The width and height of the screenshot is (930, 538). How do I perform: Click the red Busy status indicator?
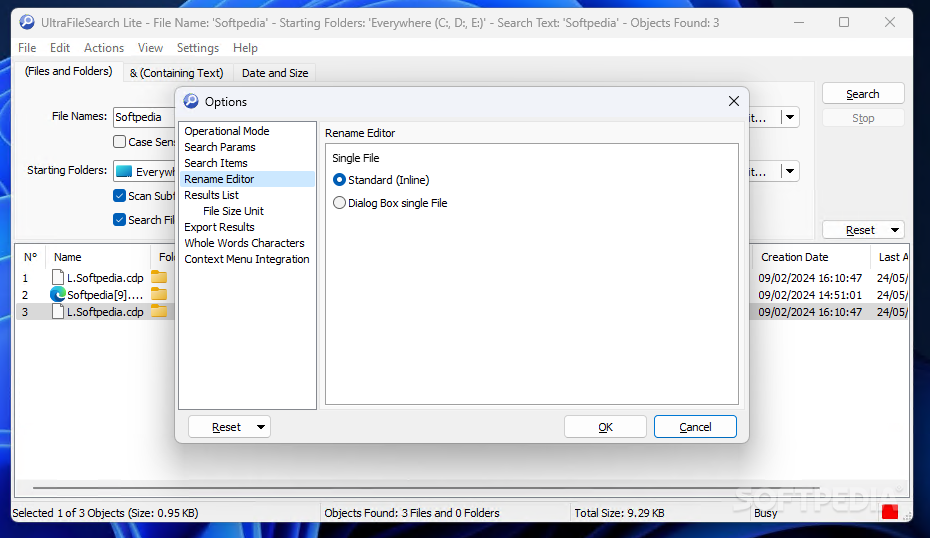[x=890, y=512]
